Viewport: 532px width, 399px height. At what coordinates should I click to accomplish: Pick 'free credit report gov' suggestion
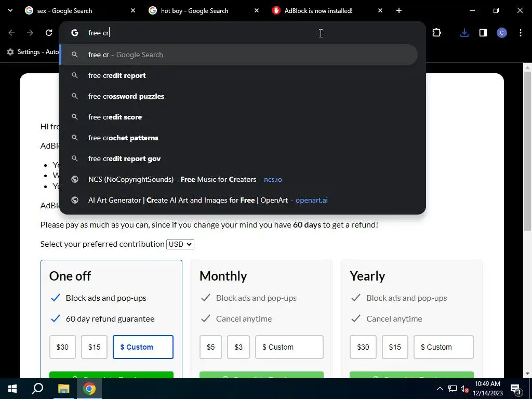pos(239,158)
